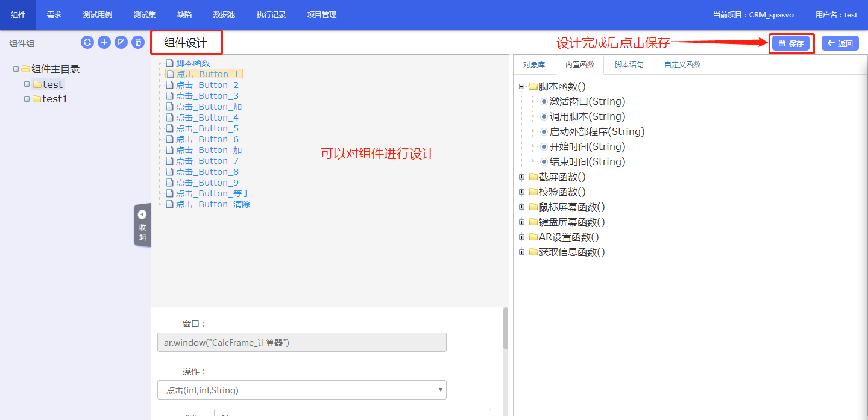Click the 截屏函数() folder icon
This screenshot has height=420, width=868.
533,177
